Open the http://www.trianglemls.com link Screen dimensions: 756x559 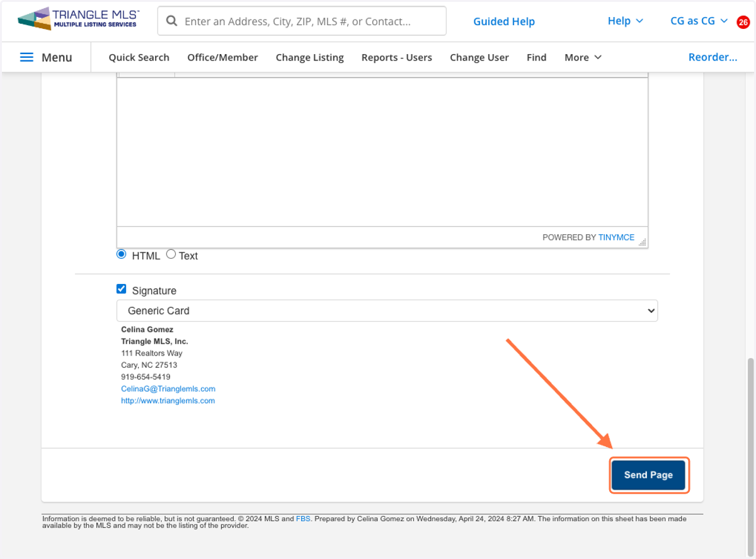(x=168, y=401)
